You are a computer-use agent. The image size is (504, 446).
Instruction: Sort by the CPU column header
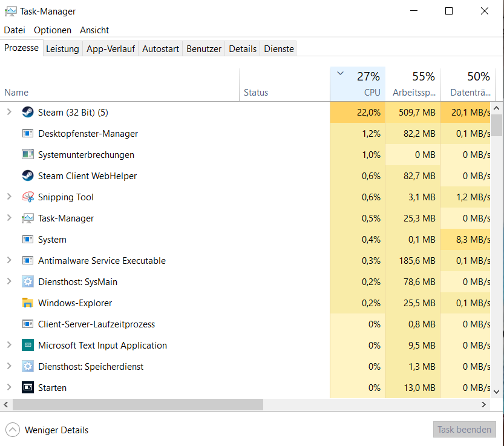click(358, 84)
